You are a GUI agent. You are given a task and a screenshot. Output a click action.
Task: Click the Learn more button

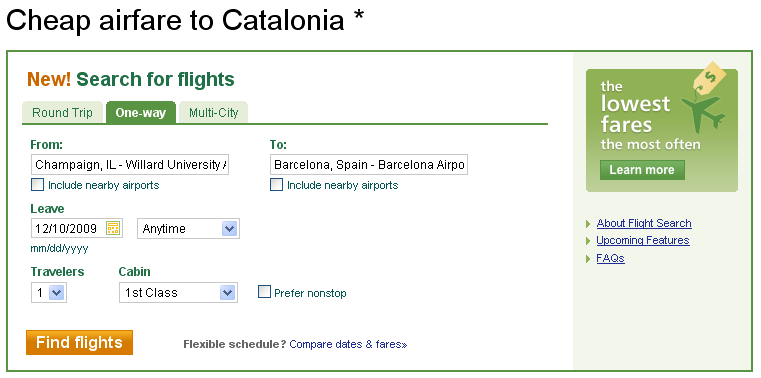pos(642,170)
